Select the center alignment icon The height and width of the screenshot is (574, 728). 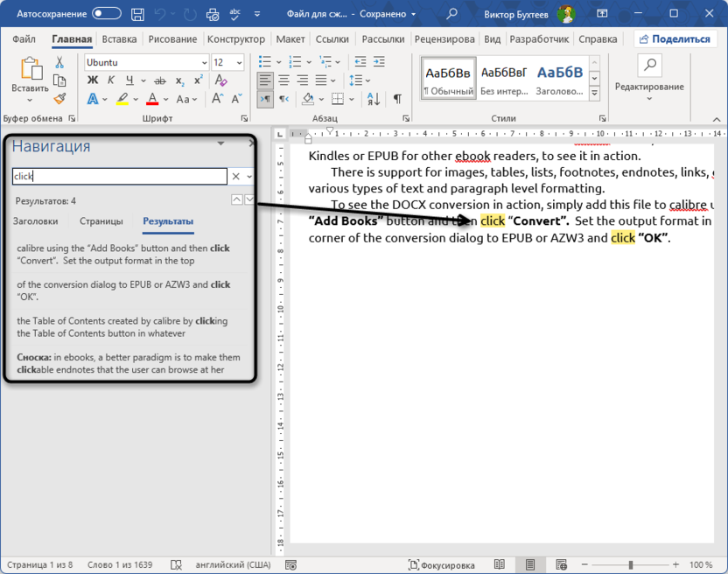point(283,80)
